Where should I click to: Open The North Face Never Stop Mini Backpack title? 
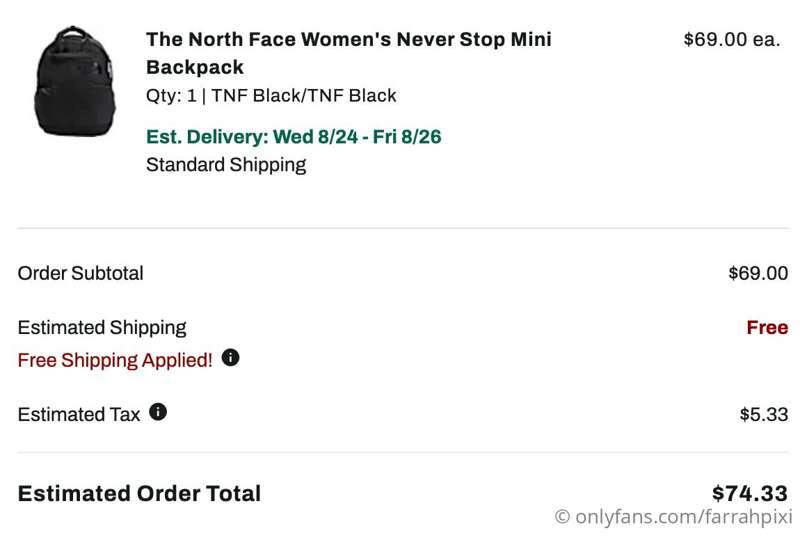[348, 53]
